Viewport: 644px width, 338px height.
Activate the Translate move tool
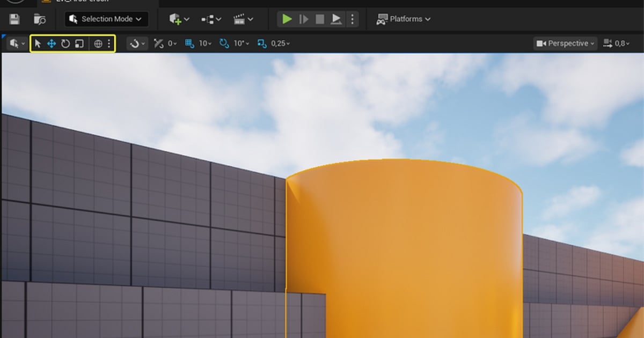tap(52, 43)
